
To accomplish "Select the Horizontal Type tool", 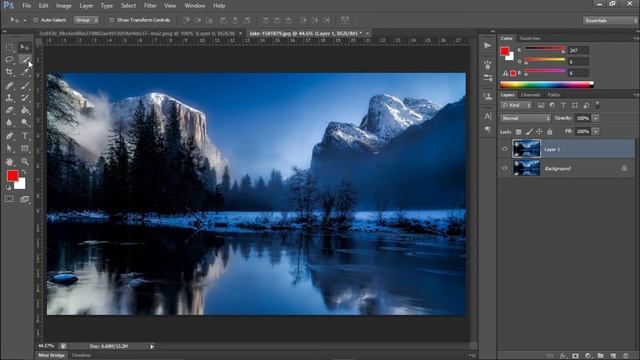I will click(x=24, y=136).
